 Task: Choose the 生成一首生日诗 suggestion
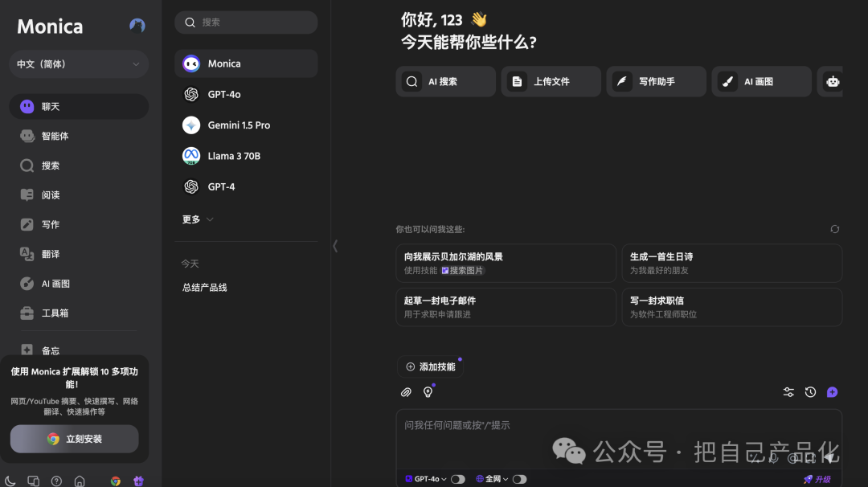pyautogui.click(x=732, y=263)
